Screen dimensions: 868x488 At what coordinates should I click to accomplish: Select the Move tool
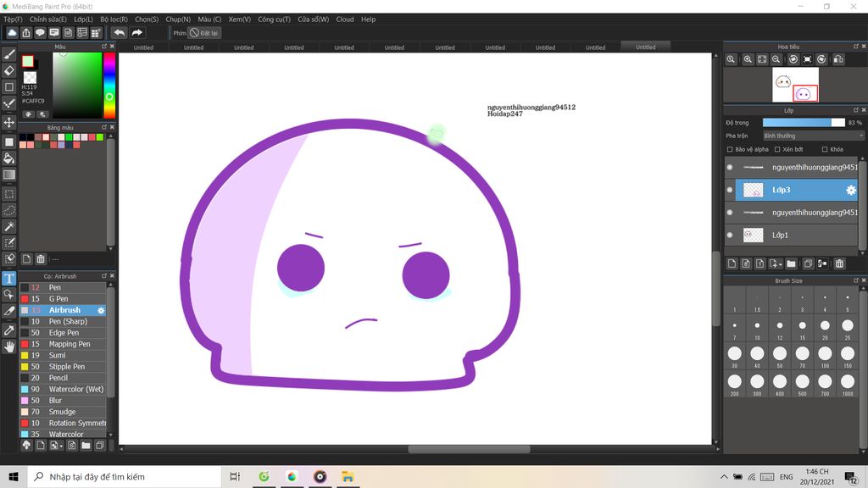(x=8, y=122)
